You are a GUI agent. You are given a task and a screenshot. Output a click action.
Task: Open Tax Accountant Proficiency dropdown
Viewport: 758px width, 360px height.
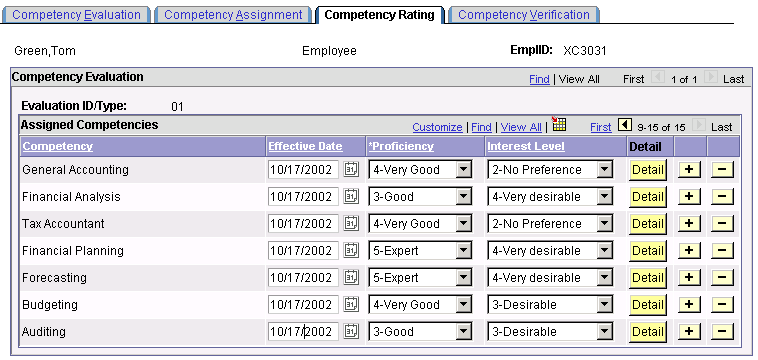coord(420,224)
